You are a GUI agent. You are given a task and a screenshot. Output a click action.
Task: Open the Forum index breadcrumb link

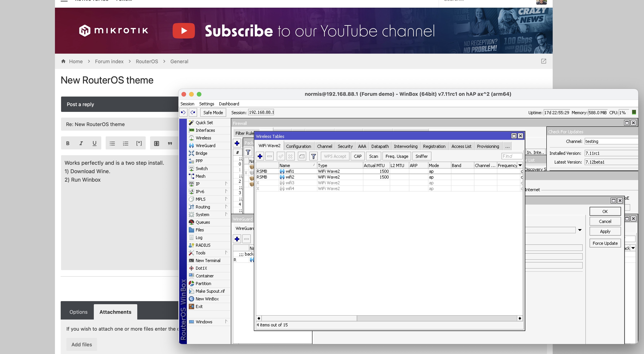pyautogui.click(x=109, y=61)
